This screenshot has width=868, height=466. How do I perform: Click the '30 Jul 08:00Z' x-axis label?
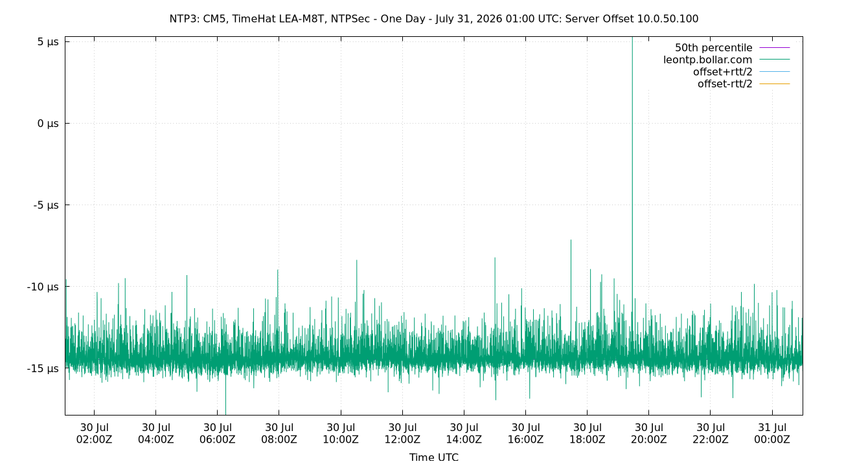click(279, 434)
